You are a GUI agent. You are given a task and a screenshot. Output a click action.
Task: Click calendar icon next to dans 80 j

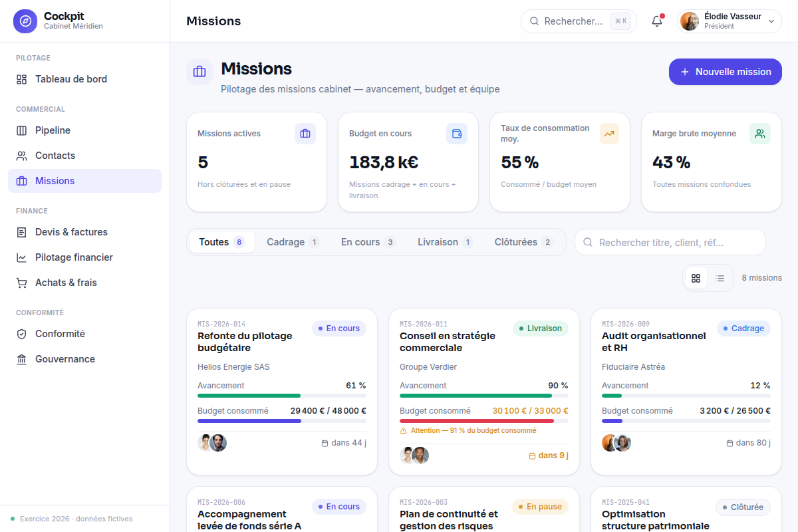point(730,443)
